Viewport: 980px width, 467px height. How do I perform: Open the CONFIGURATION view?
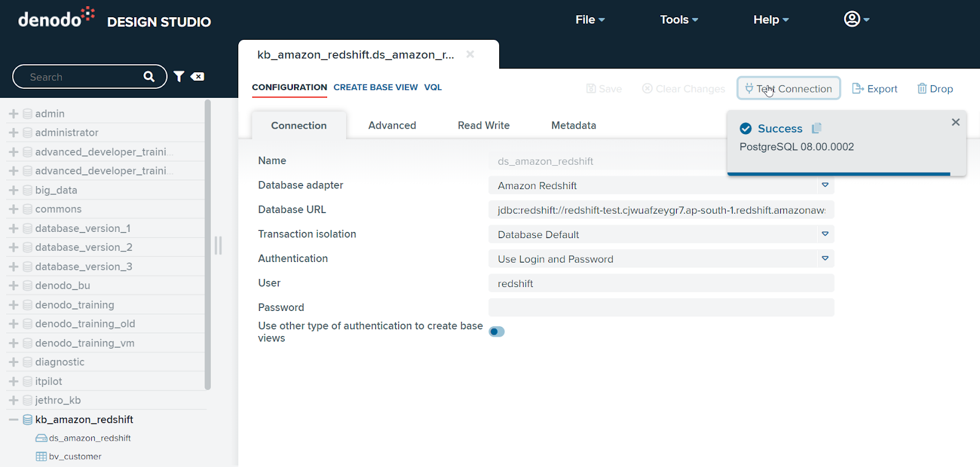click(290, 88)
